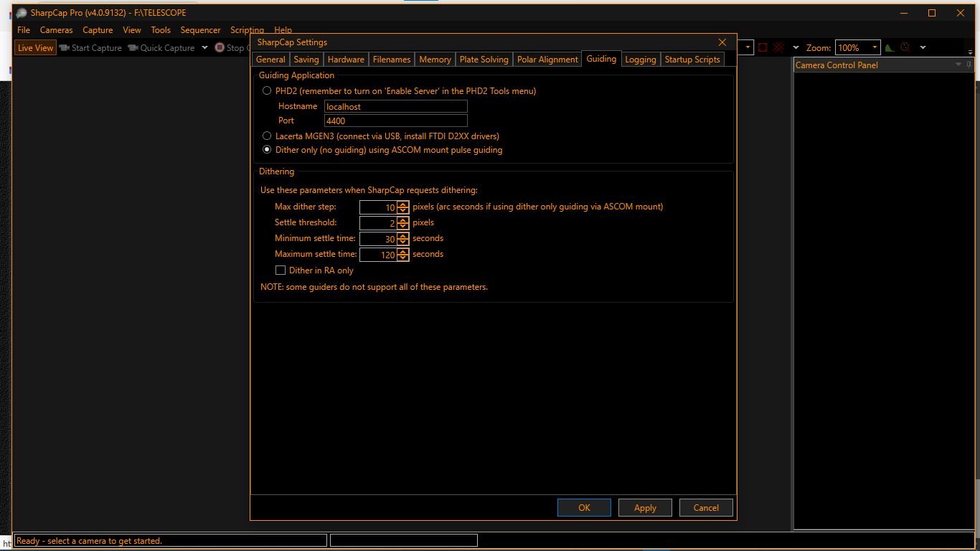Close the SharpCap Settings dialog
The height and width of the screenshot is (551, 980).
pyautogui.click(x=722, y=42)
